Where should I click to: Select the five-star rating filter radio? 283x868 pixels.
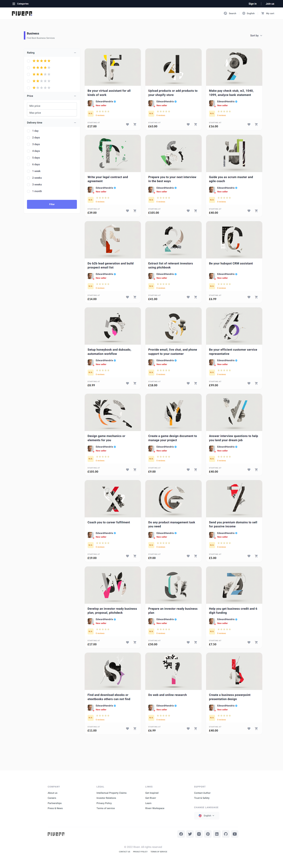[x=29, y=61]
